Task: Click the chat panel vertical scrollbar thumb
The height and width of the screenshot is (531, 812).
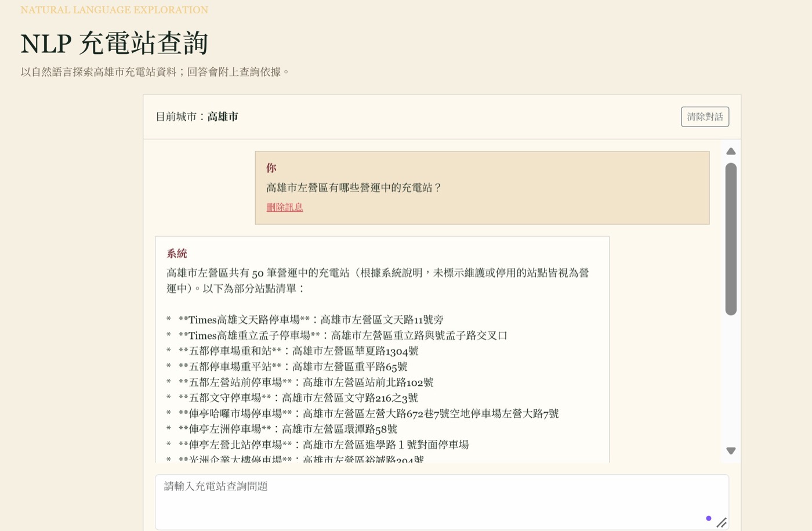Action: click(731, 239)
